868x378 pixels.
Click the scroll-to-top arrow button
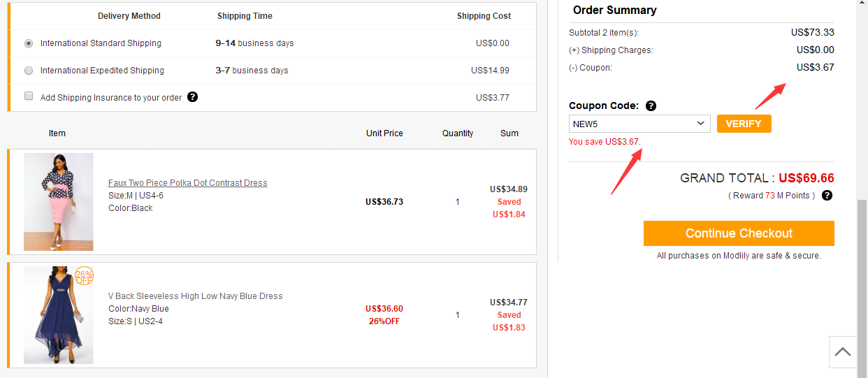coord(843,352)
